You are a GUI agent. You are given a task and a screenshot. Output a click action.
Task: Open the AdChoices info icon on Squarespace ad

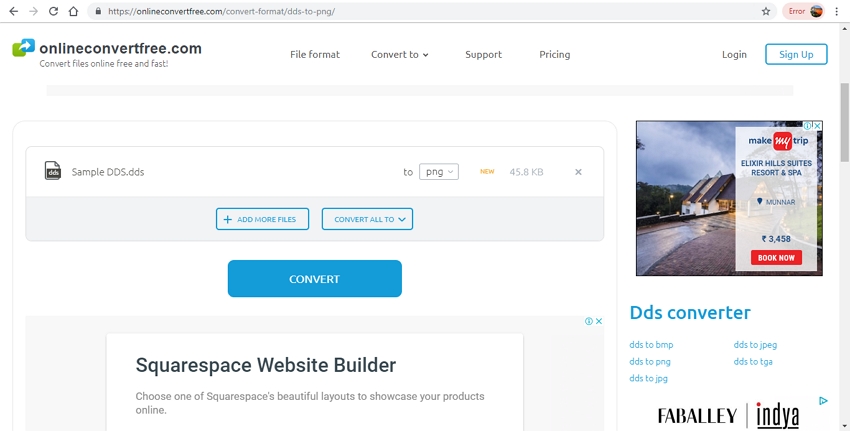pyautogui.click(x=588, y=321)
